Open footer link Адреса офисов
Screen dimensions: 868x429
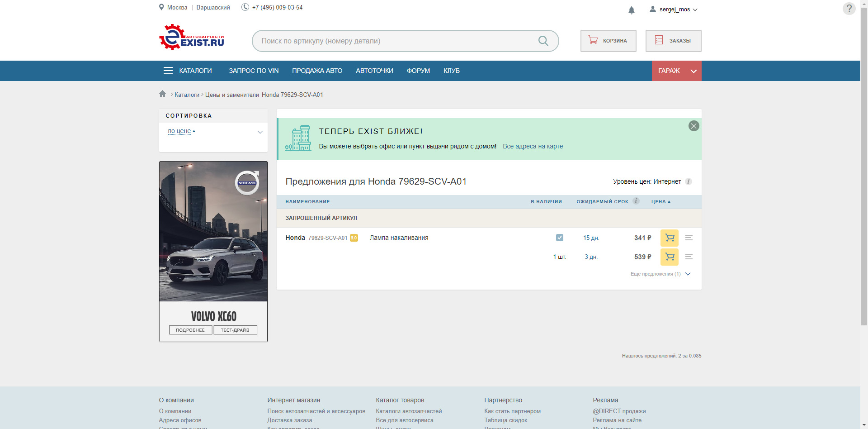click(x=180, y=420)
